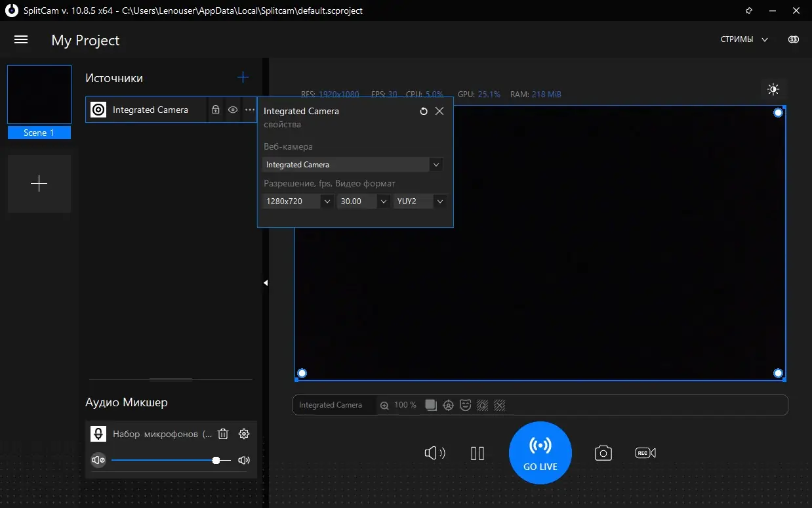Add a new scene
The image size is (812, 508).
(x=39, y=184)
